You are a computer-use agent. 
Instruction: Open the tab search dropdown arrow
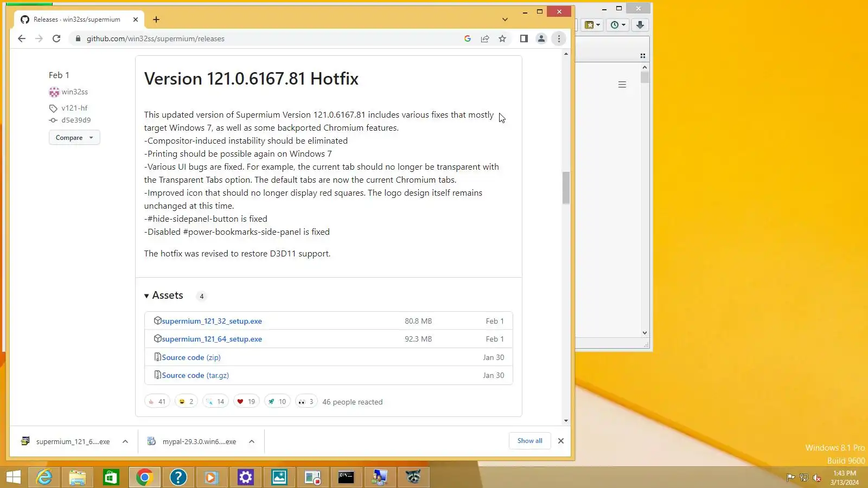click(x=505, y=20)
